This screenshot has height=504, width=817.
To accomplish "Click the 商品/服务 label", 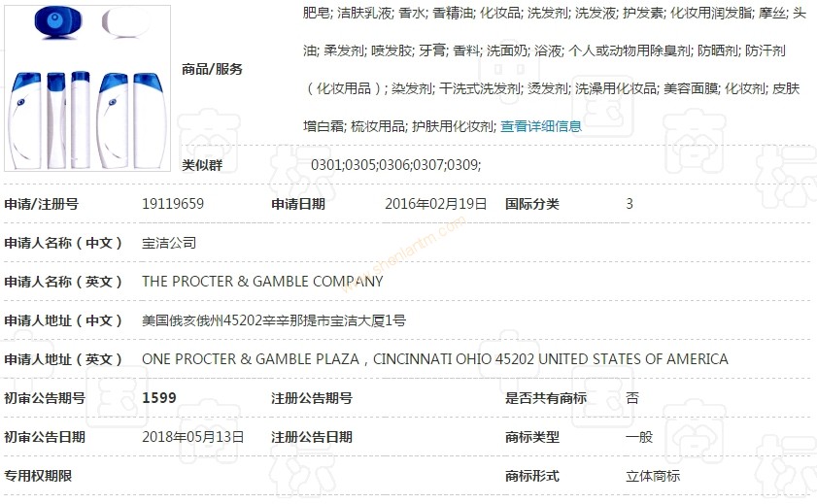I will (212, 69).
